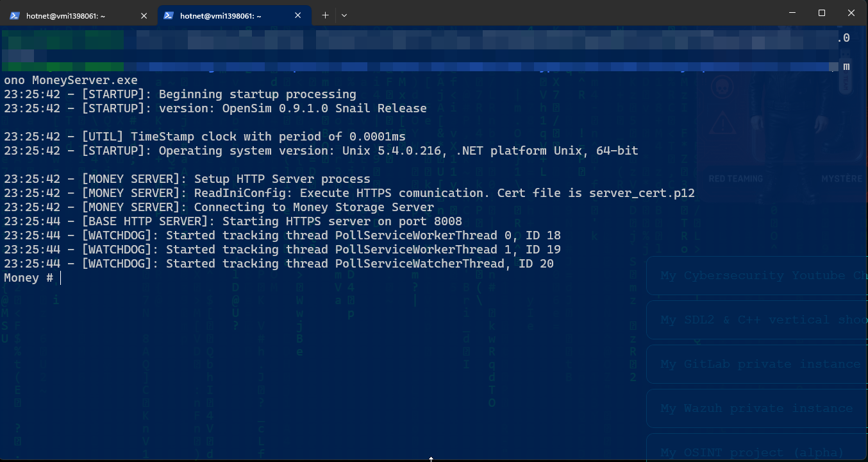Click the 'PollServiceWorkerThread 1, ID 19' watchdog line

[x=282, y=250]
